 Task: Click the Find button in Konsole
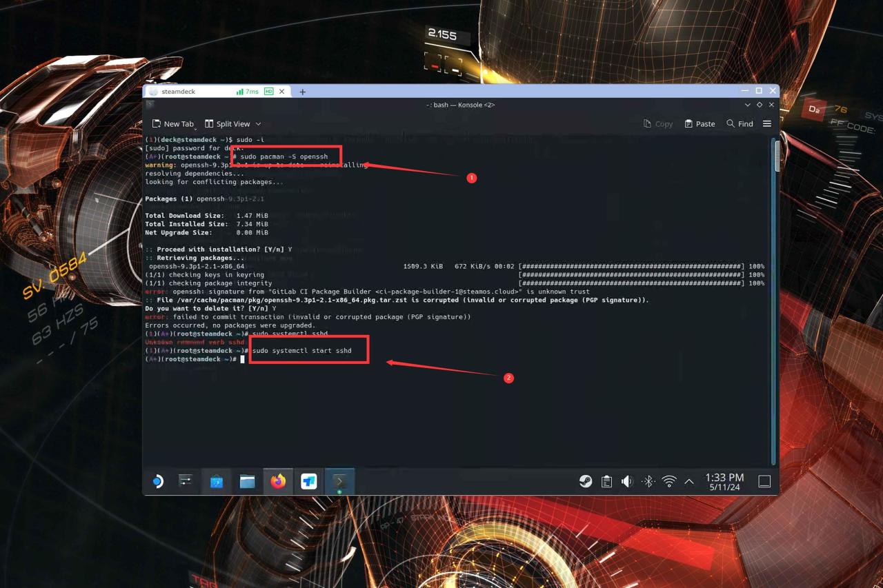tap(739, 123)
